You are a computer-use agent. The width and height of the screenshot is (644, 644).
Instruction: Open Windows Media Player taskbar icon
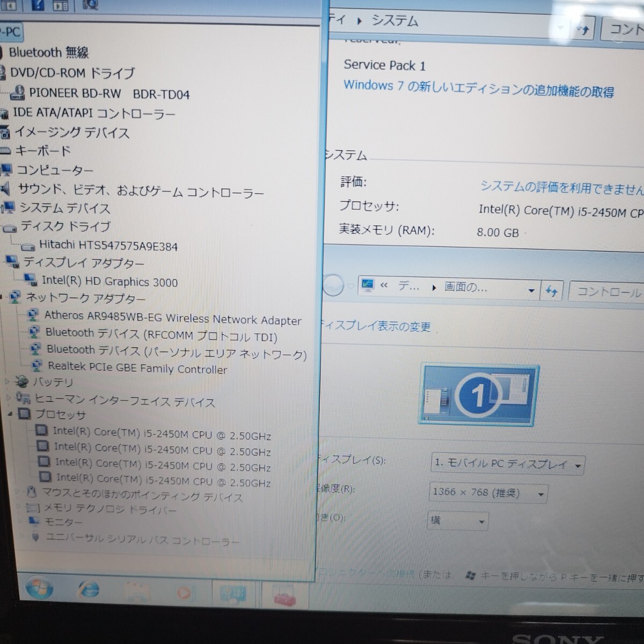pos(184,593)
